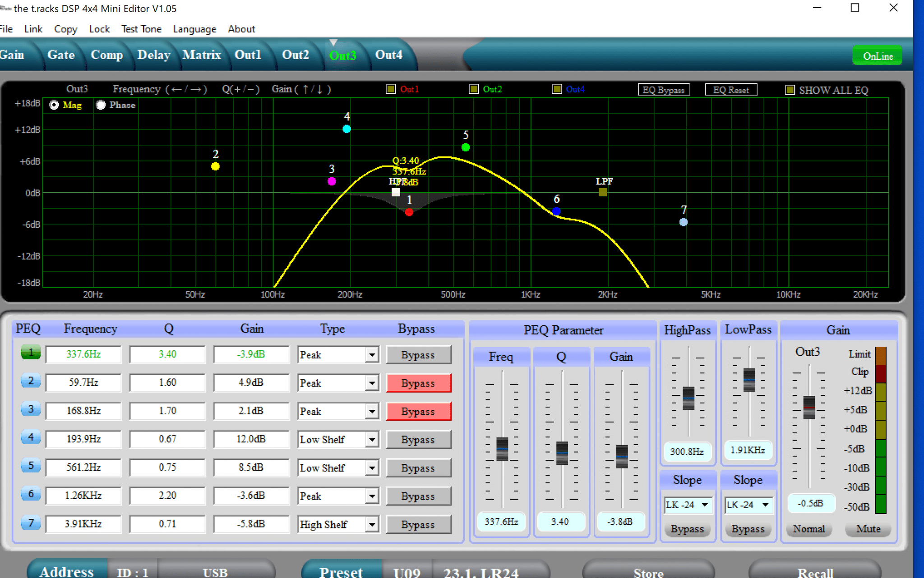
Task: Open Type dropdown for PEQ band 1
Action: click(372, 355)
